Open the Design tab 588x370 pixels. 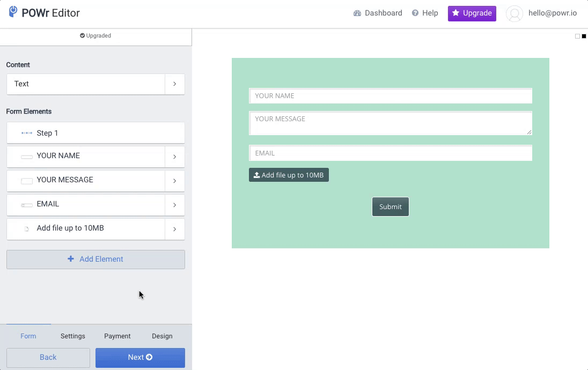tap(162, 336)
